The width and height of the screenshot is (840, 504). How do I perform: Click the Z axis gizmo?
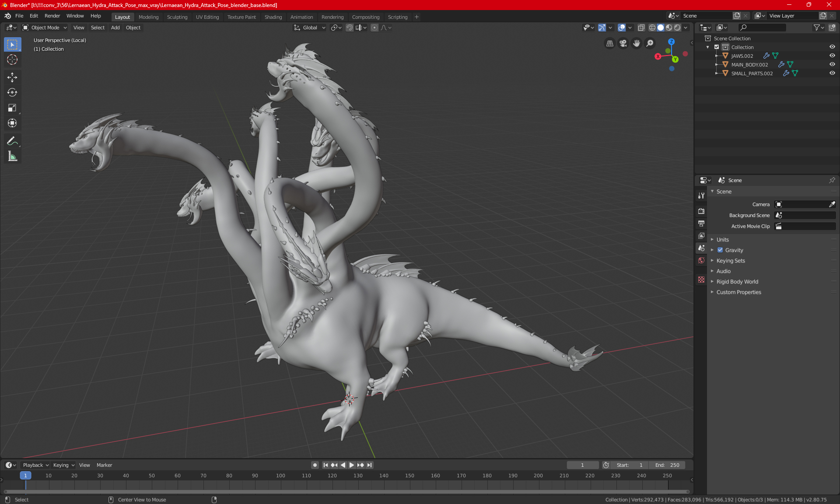tap(671, 42)
